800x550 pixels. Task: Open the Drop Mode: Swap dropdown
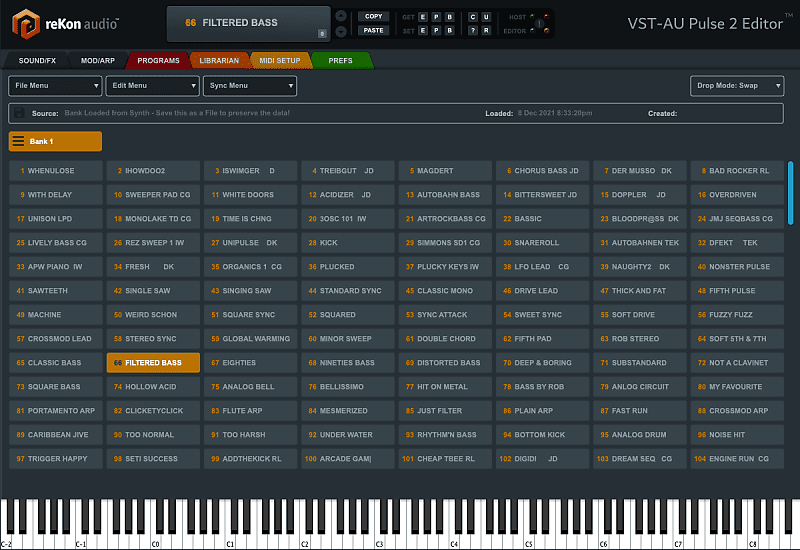tap(737, 86)
